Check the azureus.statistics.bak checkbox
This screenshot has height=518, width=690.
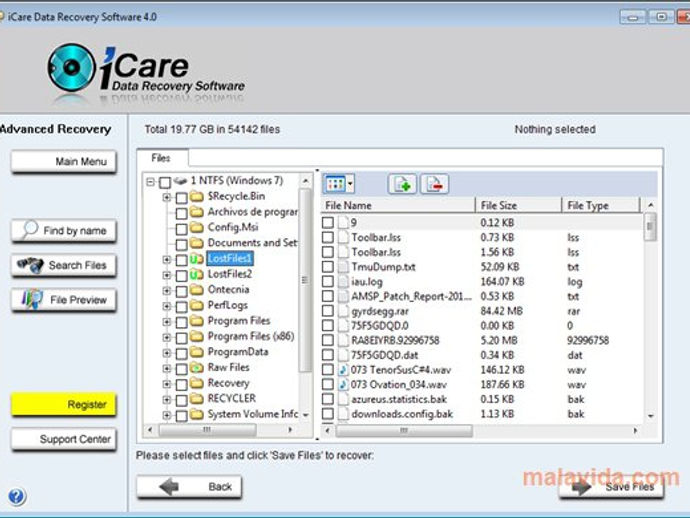tap(328, 399)
